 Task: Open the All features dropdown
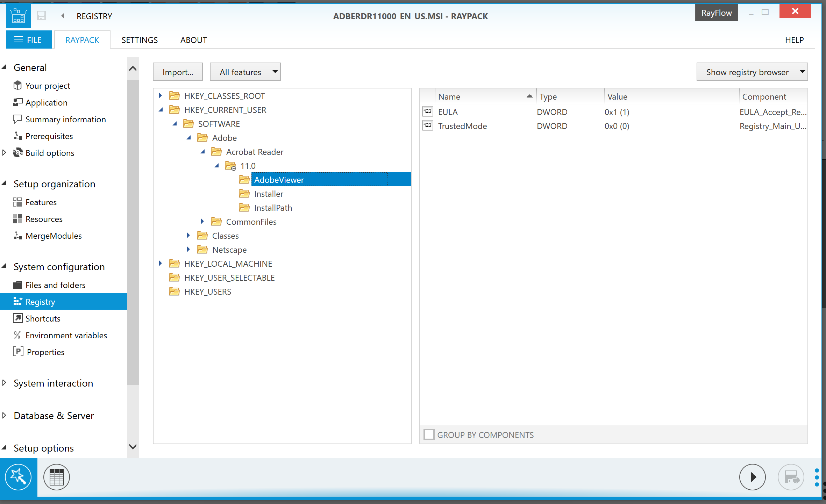tap(245, 72)
